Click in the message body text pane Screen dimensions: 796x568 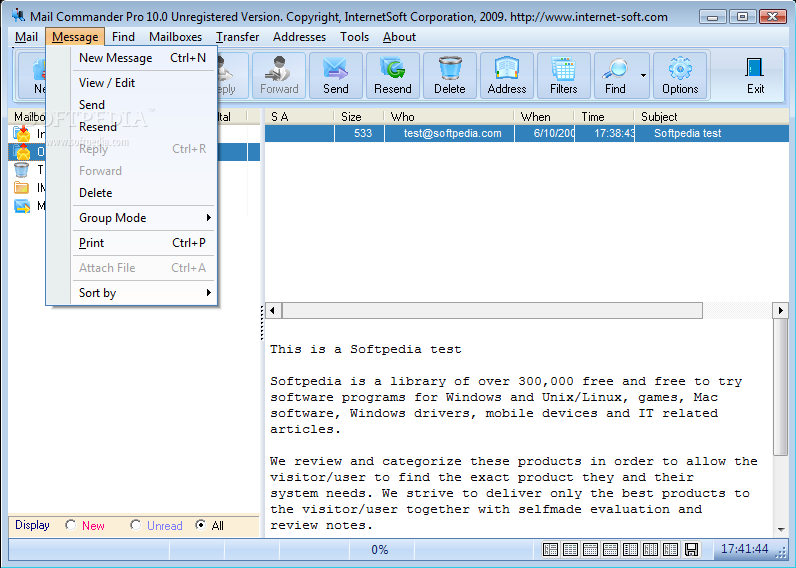(x=519, y=428)
